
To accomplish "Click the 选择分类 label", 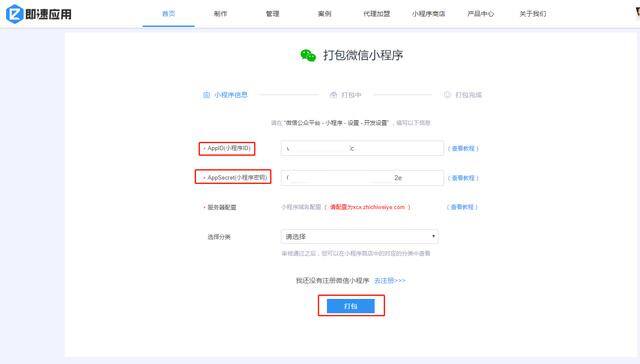I will [219, 237].
